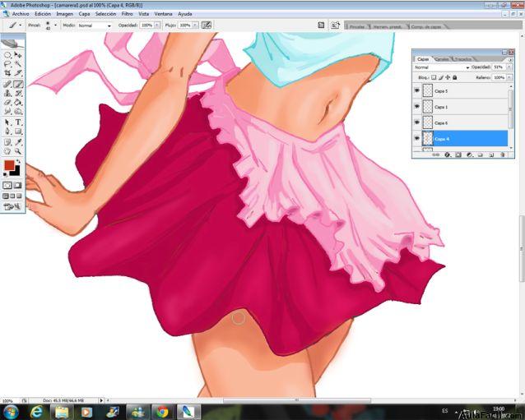
Task: Select the Path Selection arrow tool
Action: (7, 122)
